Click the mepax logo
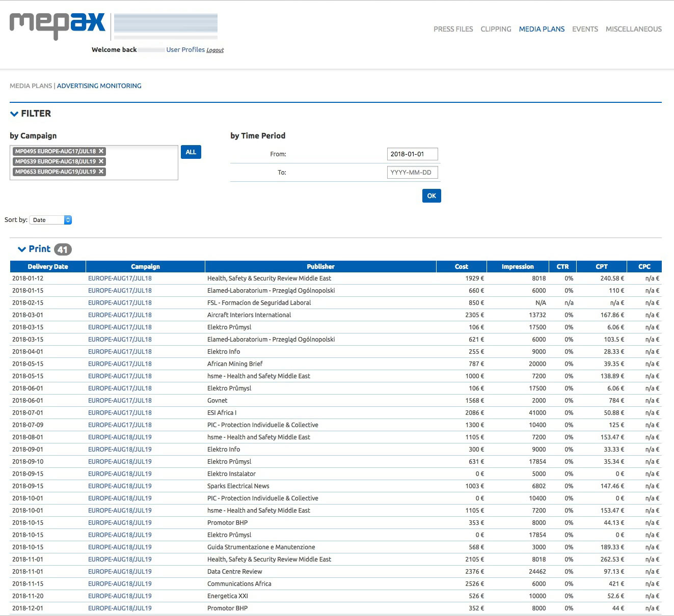The image size is (674, 616). (57, 25)
